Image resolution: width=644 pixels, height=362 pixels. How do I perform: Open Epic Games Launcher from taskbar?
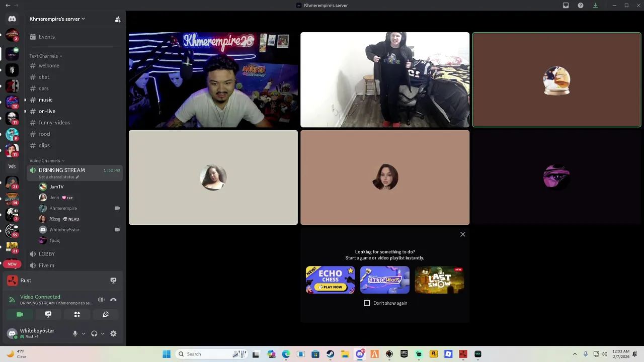click(x=404, y=354)
